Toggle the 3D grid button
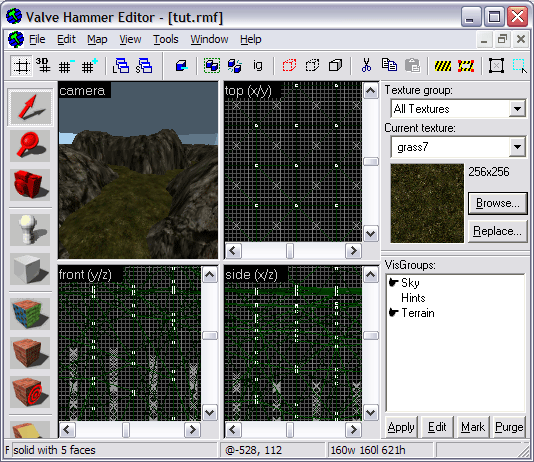 coord(43,65)
